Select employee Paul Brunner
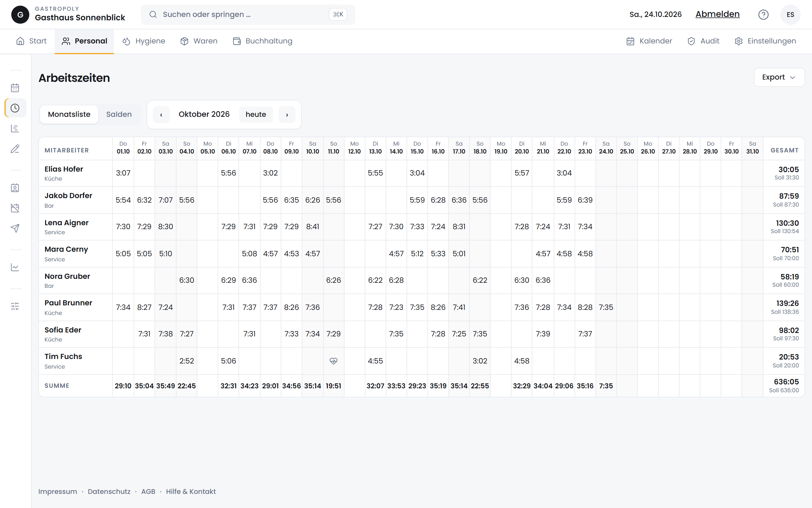Viewport: 812px width, 508px height. tap(69, 303)
